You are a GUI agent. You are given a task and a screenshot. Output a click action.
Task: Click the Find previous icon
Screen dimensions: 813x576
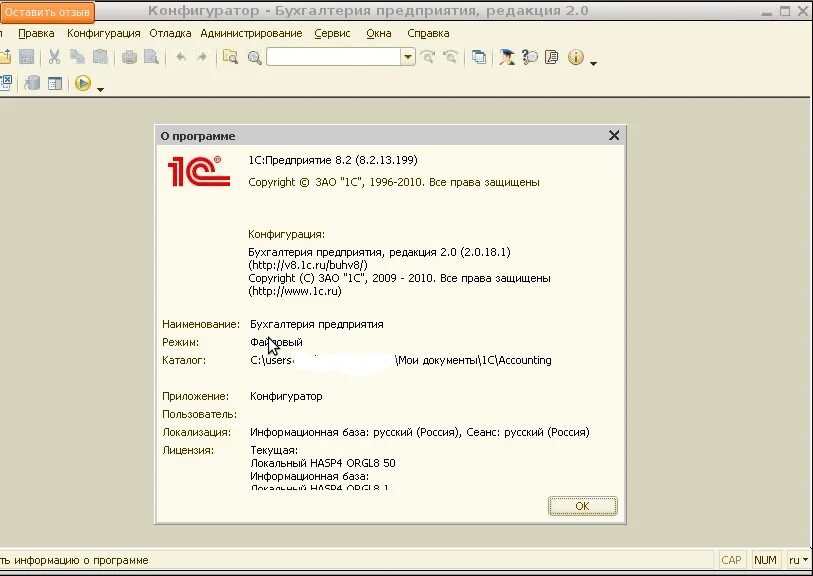tap(450, 57)
